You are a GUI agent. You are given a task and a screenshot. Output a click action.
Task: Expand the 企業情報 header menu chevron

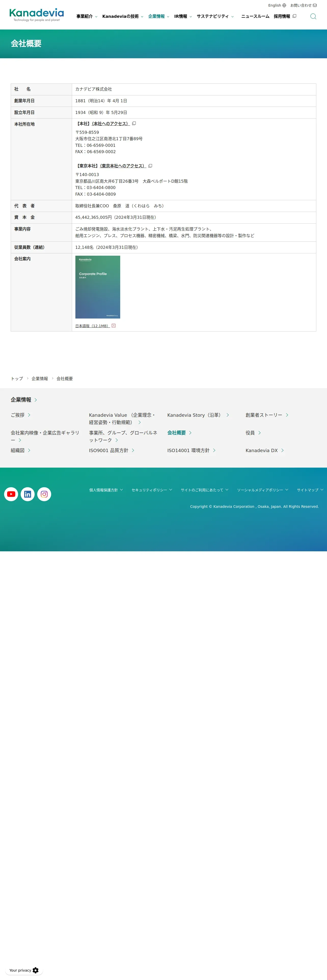pyautogui.click(x=168, y=17)
